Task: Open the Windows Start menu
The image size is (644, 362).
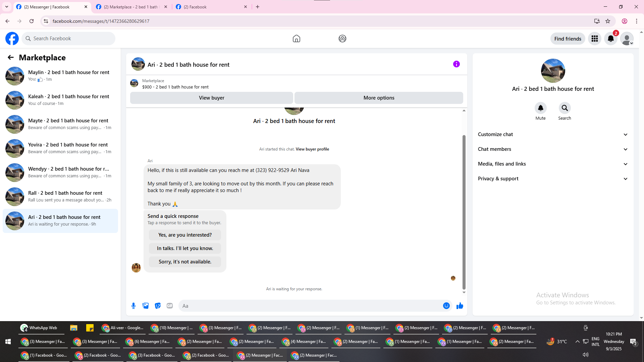Action: (x=8, y=342)
